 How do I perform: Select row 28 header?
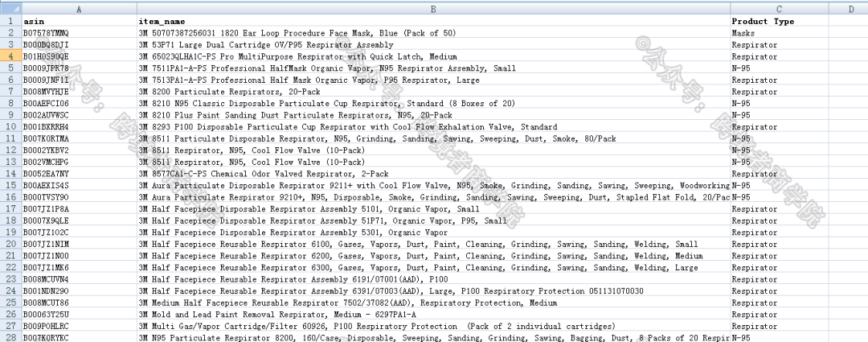click(11, 337)
